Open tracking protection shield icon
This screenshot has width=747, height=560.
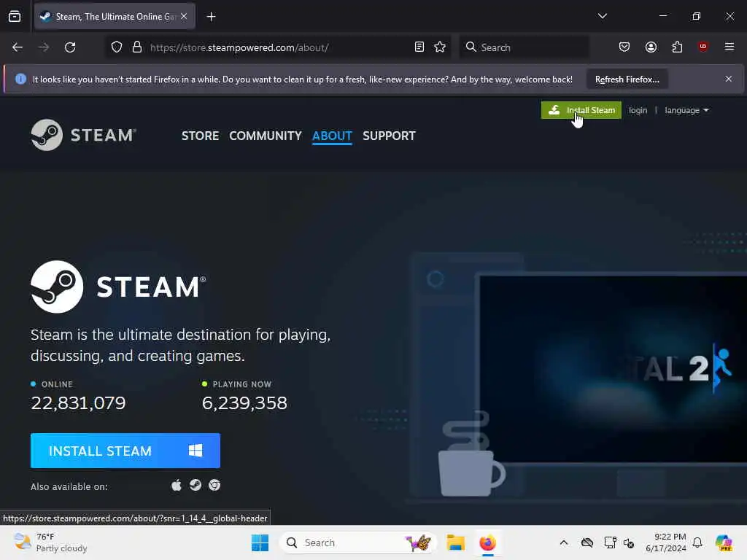[x=117, y=47]
